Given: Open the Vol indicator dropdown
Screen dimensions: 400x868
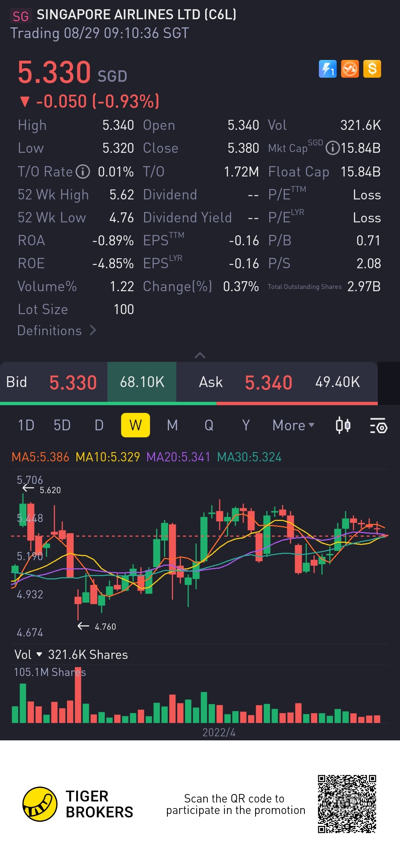Looking at the screenshot, I should click(28, 655).
